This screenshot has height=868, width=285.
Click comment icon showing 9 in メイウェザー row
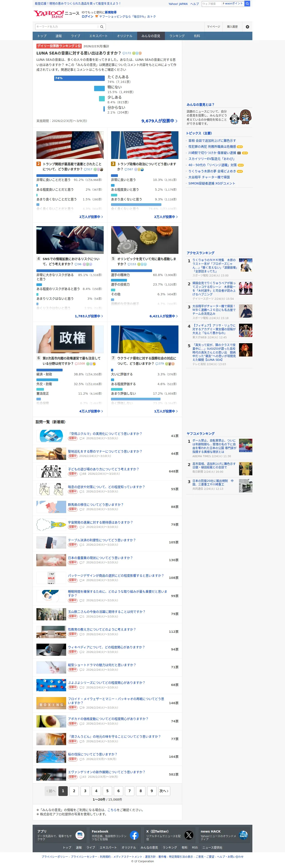pos(82,708)
